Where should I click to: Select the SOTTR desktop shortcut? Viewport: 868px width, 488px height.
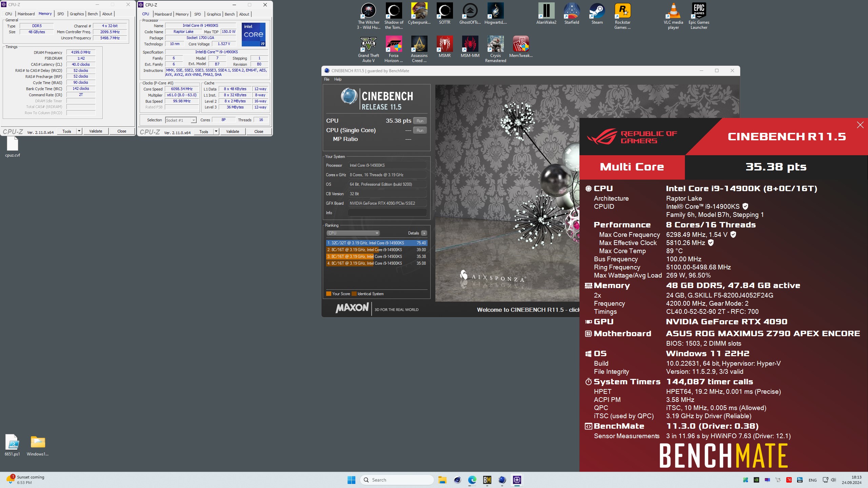[x=445, y=14]
